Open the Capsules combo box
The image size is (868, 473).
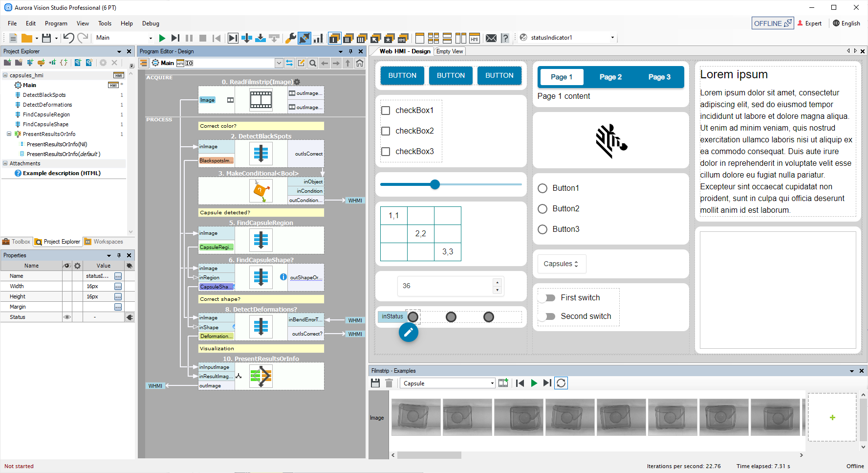click(x=561, y=264)
